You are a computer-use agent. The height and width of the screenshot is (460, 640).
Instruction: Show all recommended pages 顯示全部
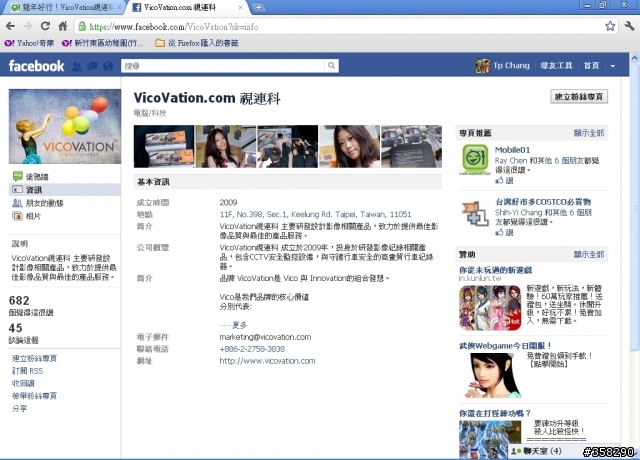589,133
